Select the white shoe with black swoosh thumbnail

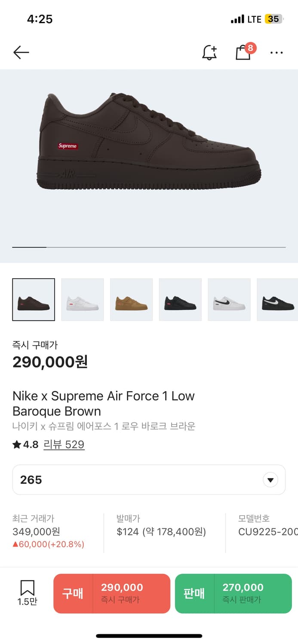(229, 300)
